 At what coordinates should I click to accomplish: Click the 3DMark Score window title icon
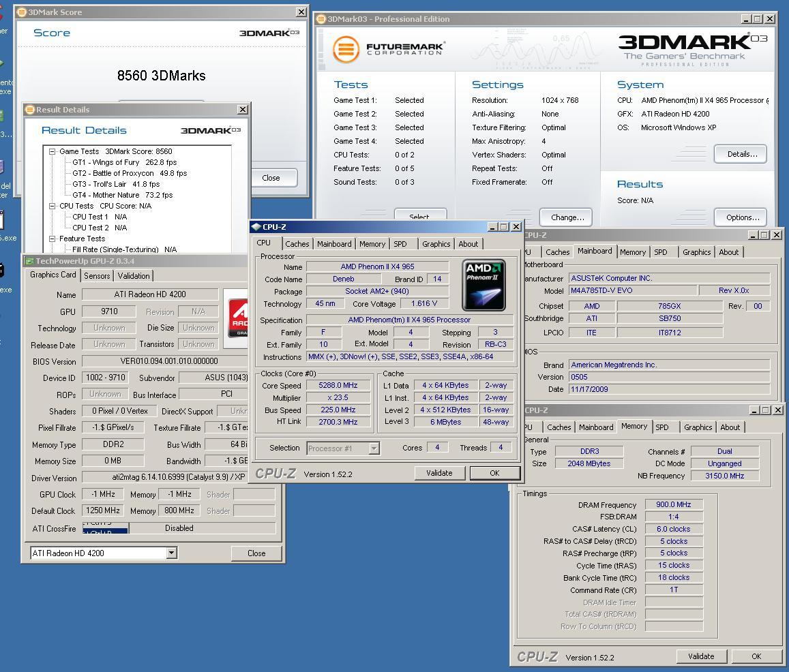[x=22, y=12]
